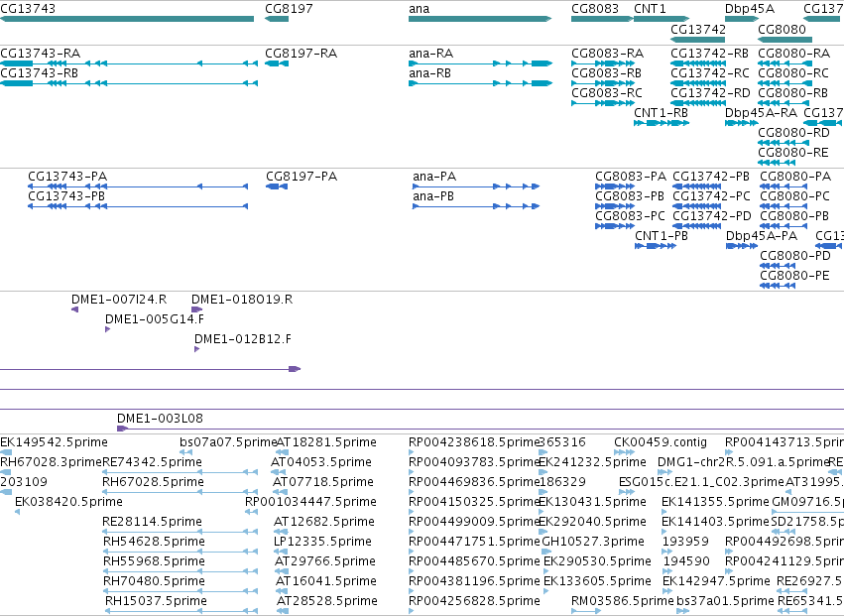Select transcript Dbp45A-RA
844x616 pixels.
point(742,123)
